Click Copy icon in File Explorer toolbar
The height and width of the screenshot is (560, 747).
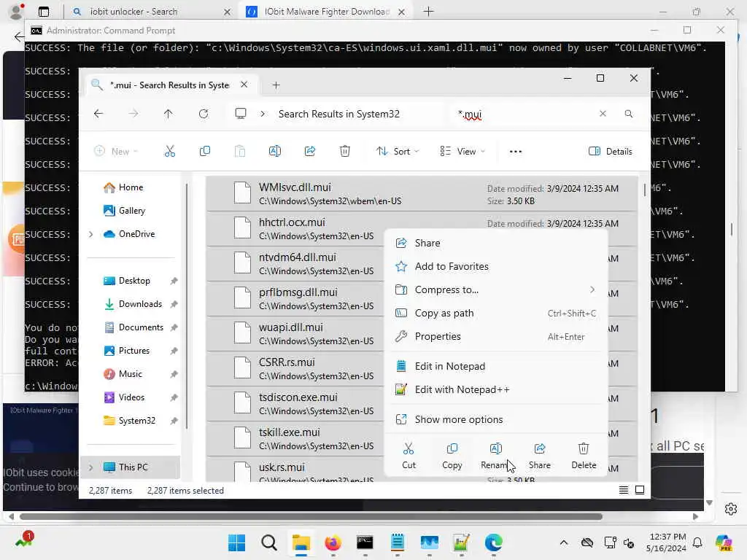205,152
